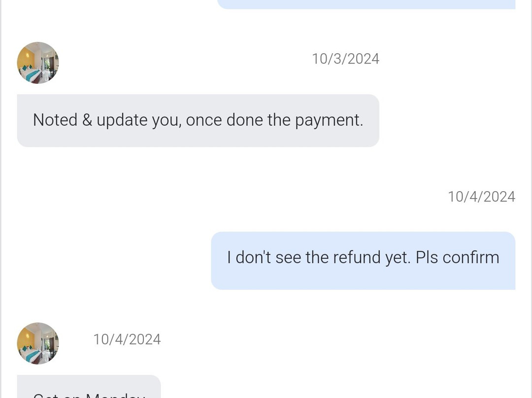Image resolution: width=532 pixels, height=398 pixels.
Task: Click the word "once" in the gray bubble
Action: 203,121
